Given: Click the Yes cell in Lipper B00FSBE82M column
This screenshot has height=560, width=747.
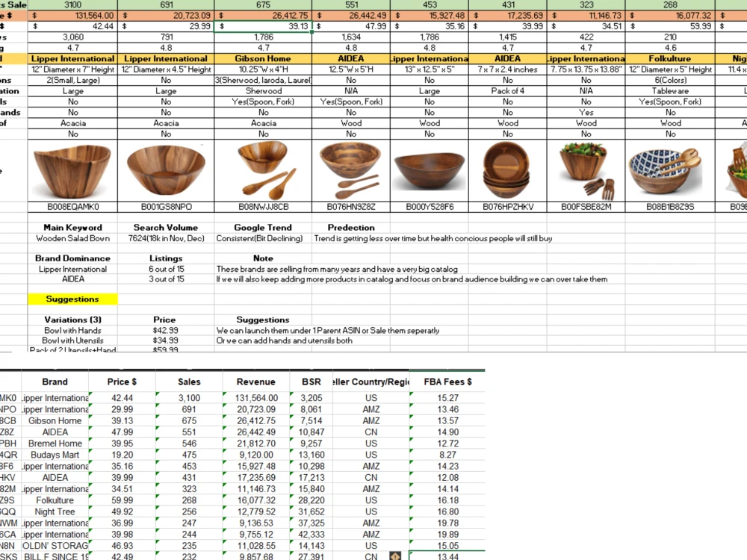Looking at the screenshot, I should (x=586, y=113).
